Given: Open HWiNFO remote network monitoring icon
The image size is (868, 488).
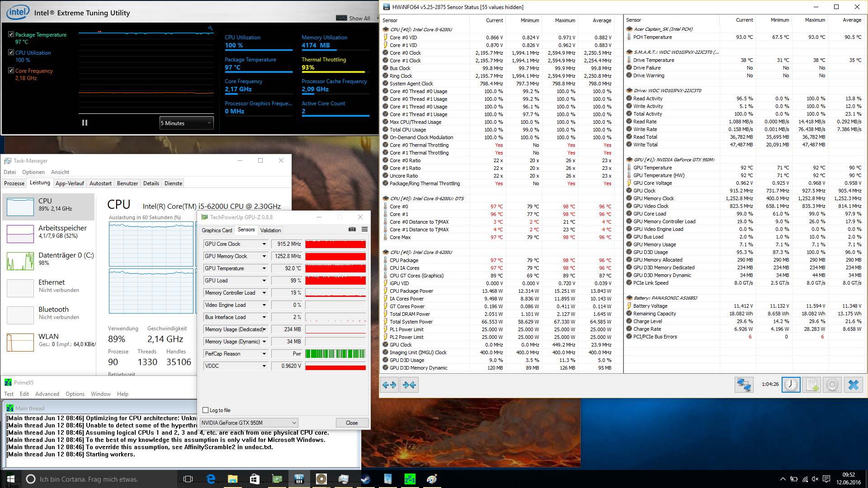Looking at the screenshot, I should (744, 385).
